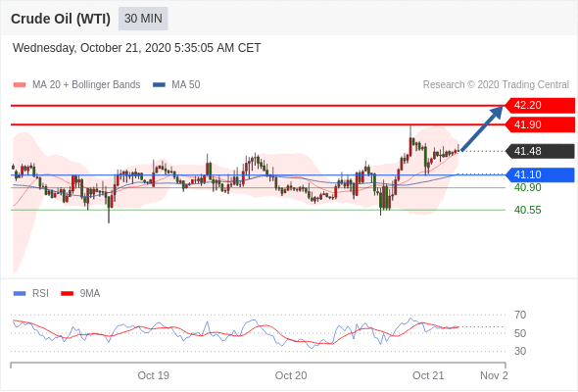Click the Nov 2 date marker
This screenshot has width=578, height=392.
tap(494, 375)
